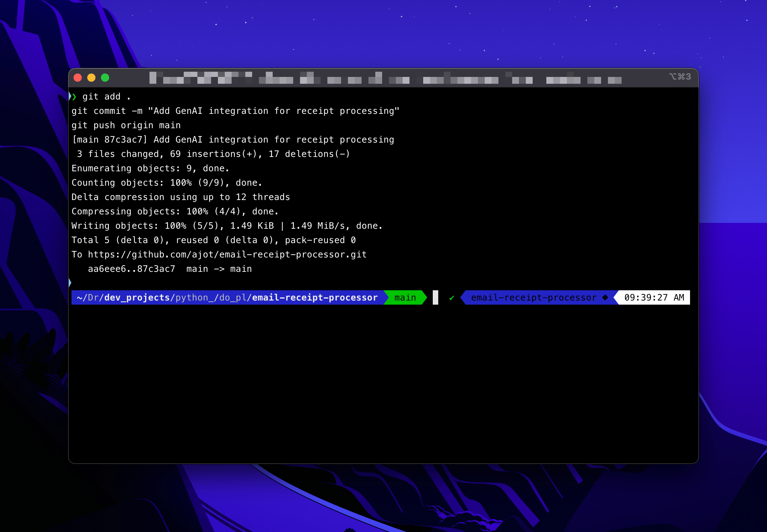The image size is (767, 532).
Task: Click 'Compressing objects: 100% (4/4)' line
Action: click(x=175, y=212)
